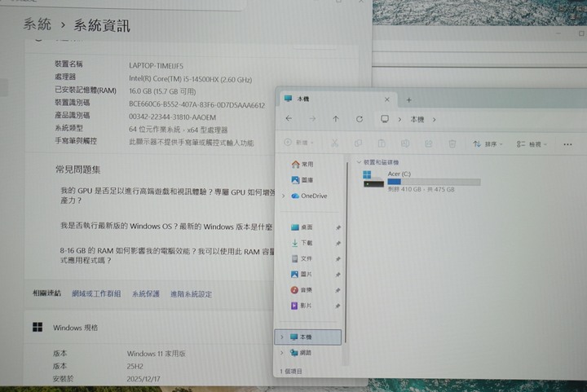Expand the OneDrive tree node
This screenshot has height=392, width=587.
[x=283, y=196]
